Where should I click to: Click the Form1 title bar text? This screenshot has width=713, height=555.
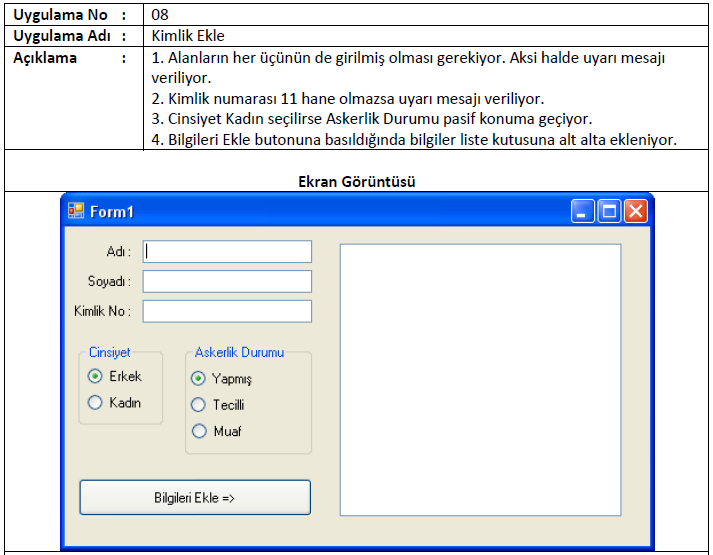[112, 212]
